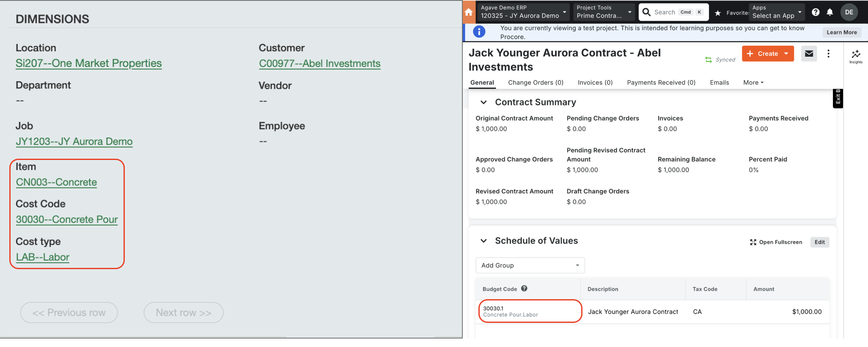The height and width of the screenshot is (347, 868).
Task: Click the search magnifier icon
Action: click(646, 12)
